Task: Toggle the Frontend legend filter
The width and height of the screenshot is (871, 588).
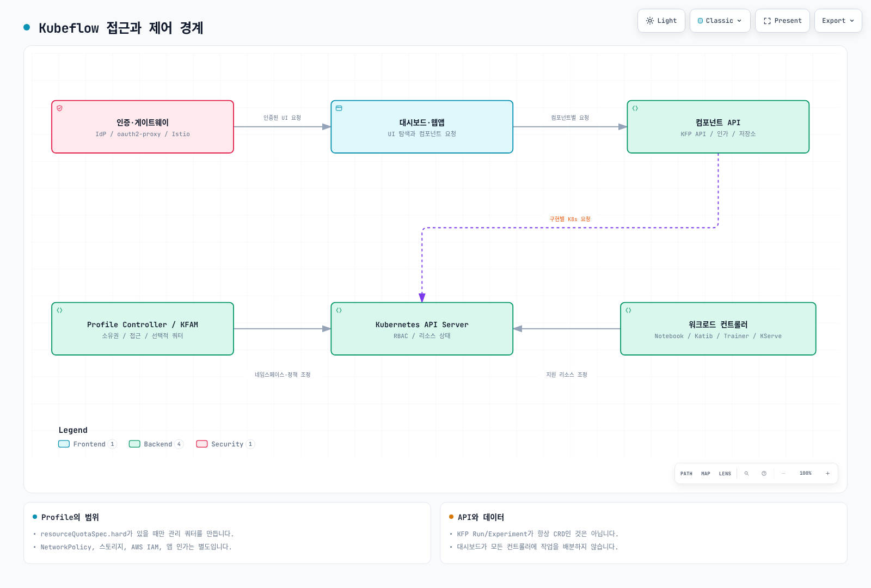Action: 88,444
